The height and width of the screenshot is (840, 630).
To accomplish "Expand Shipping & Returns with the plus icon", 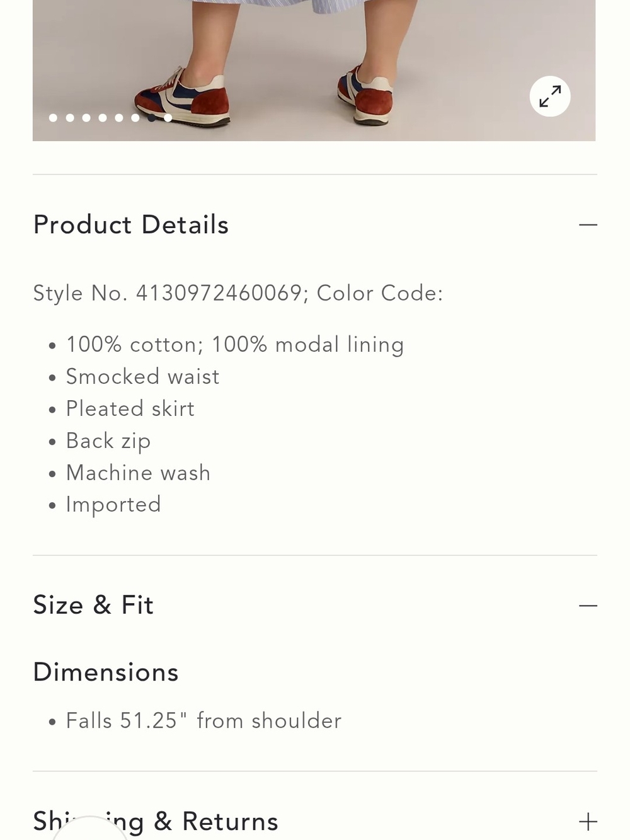I will pos(588,822).
